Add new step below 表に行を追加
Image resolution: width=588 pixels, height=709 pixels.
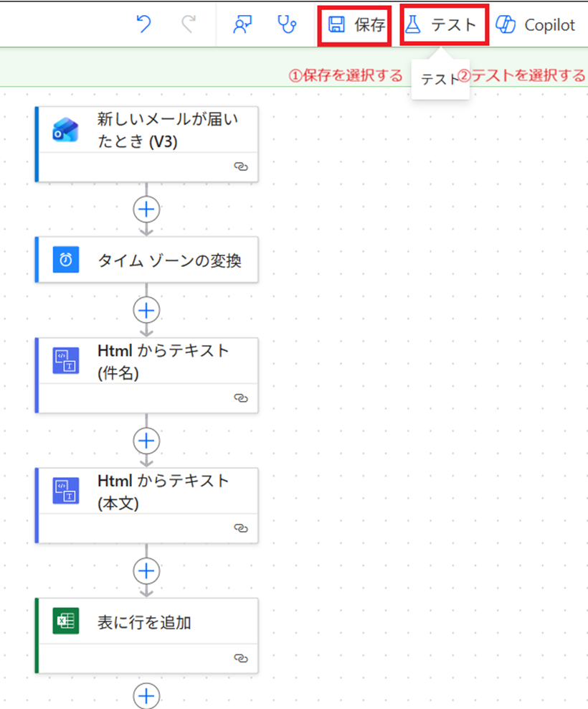point(146,695)
